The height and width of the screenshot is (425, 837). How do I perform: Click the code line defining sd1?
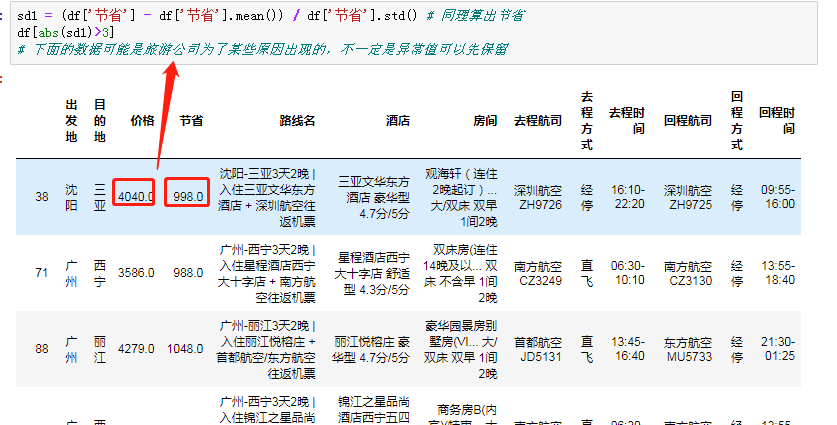271,15
